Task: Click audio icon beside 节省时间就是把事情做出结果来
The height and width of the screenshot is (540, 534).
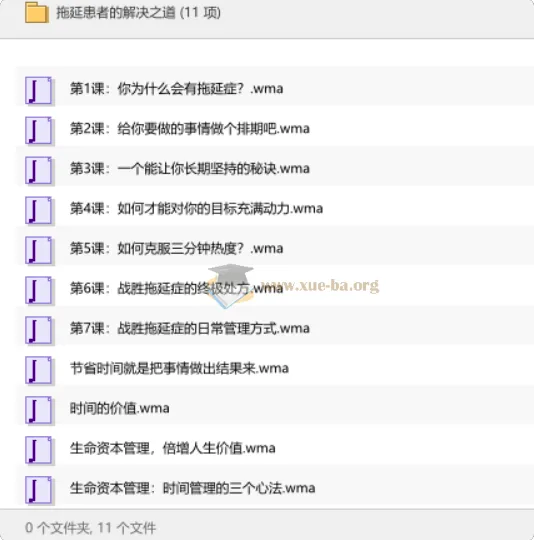Action: 39,370
